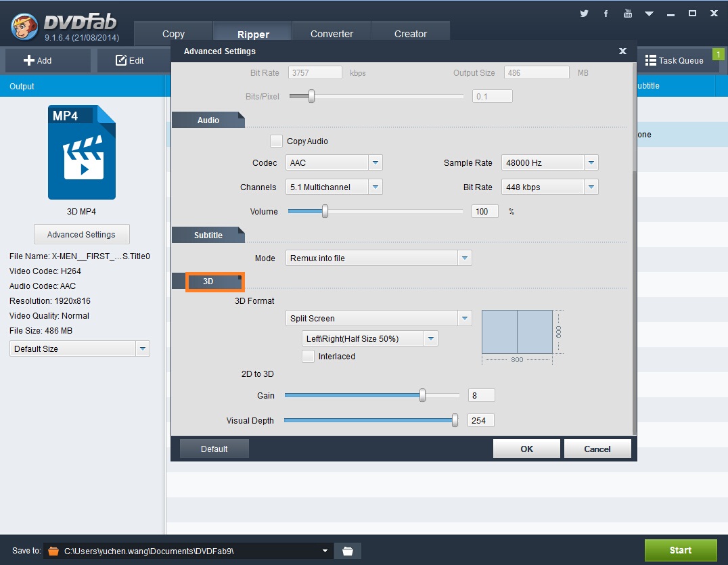Screen dimensions: 728x565
Task: Click the Visual Depth slider handle
Action: (455, 420)
